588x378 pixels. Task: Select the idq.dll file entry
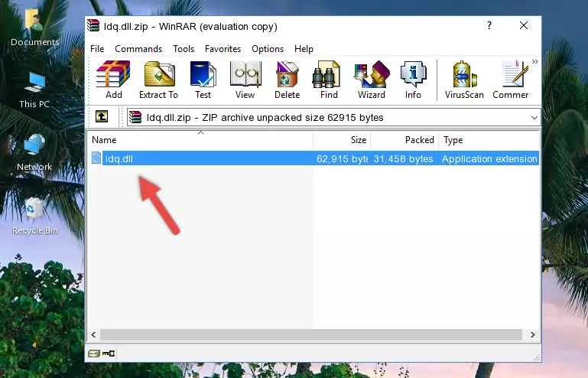(x=314, y=158)
